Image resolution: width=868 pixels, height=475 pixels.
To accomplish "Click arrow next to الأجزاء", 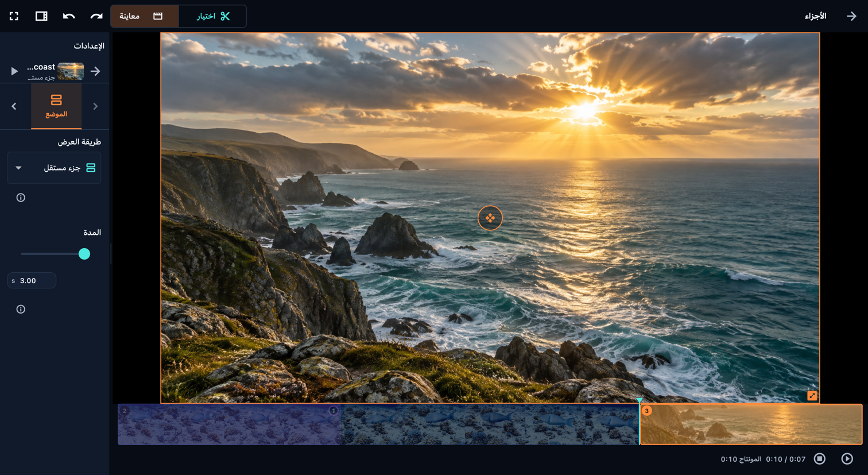I will [851, 16].
